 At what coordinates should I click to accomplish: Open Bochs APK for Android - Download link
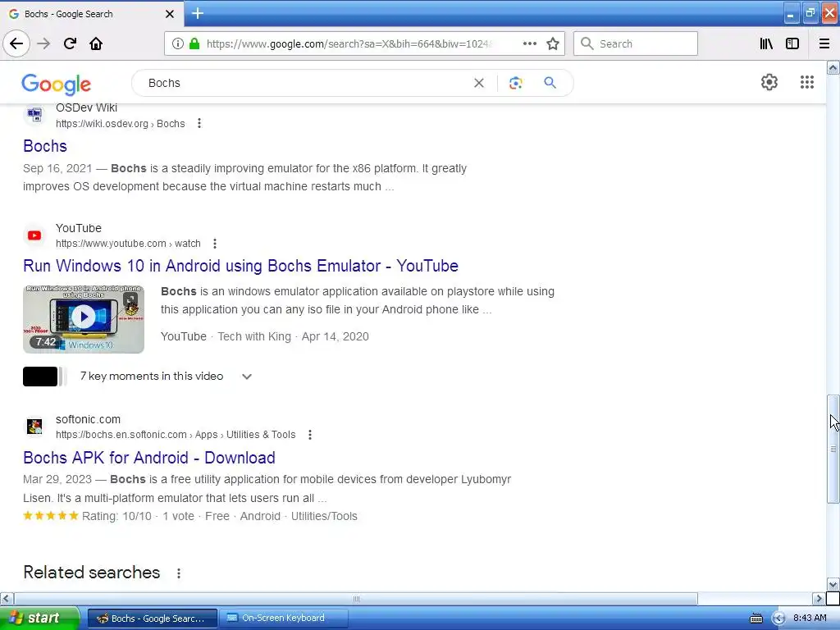coord(149,458)
